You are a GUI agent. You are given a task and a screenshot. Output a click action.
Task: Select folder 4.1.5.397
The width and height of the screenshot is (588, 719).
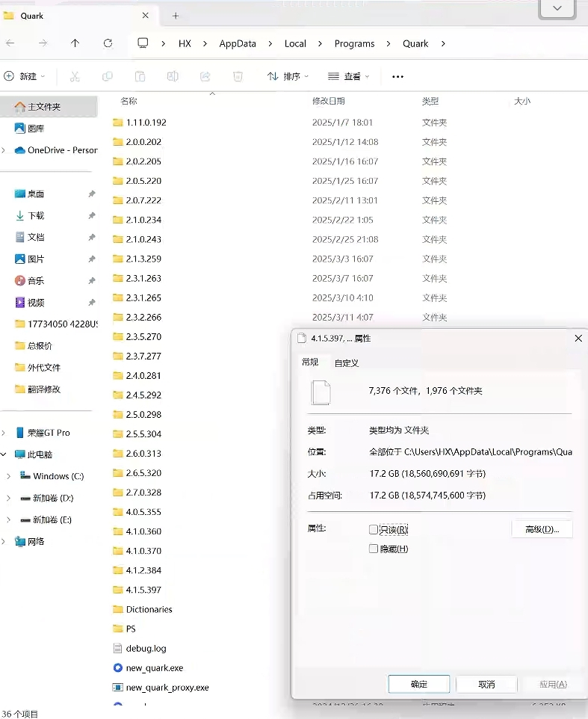tap(137, 590)
